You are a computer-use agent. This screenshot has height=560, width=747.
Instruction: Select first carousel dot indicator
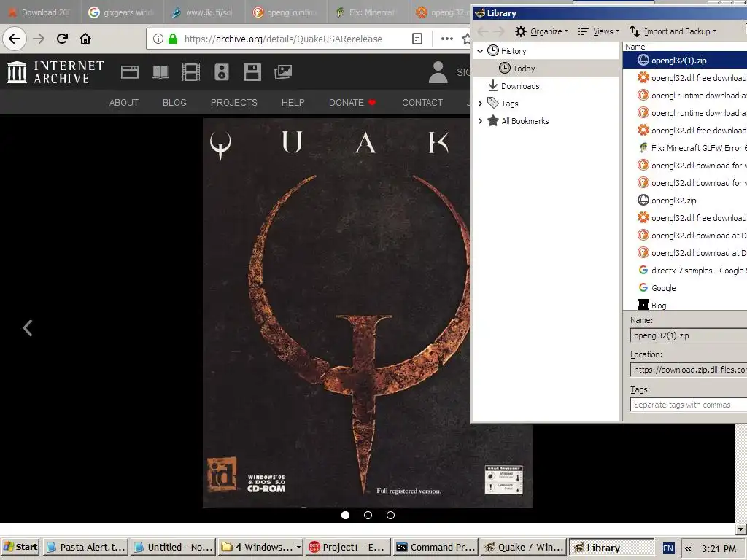point(345,516)
